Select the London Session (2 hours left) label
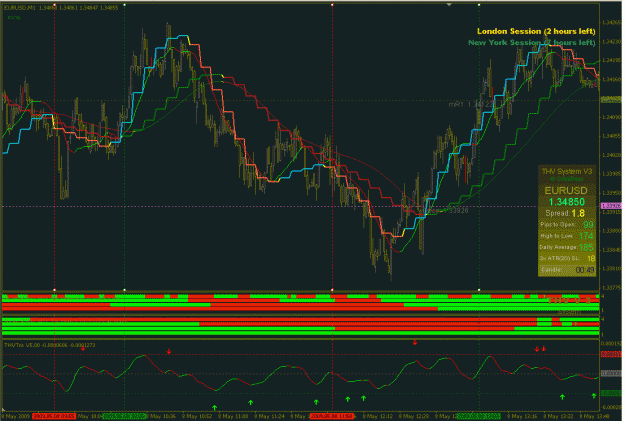The width and height of the screenshot is (625, 421). coord(536,31)
